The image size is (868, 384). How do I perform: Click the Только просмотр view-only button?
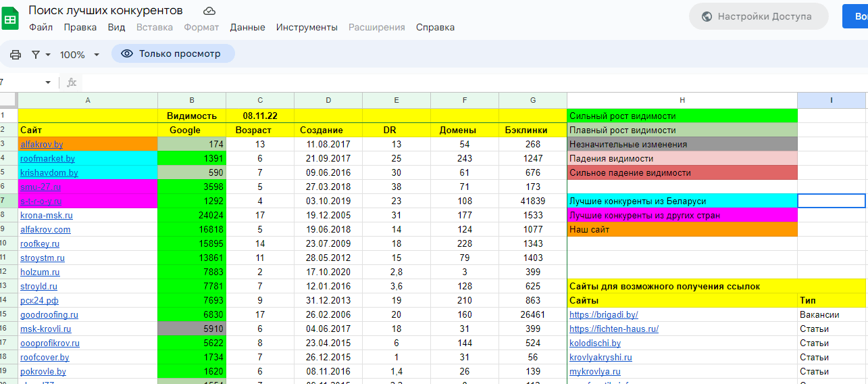(x=173, y=53)
